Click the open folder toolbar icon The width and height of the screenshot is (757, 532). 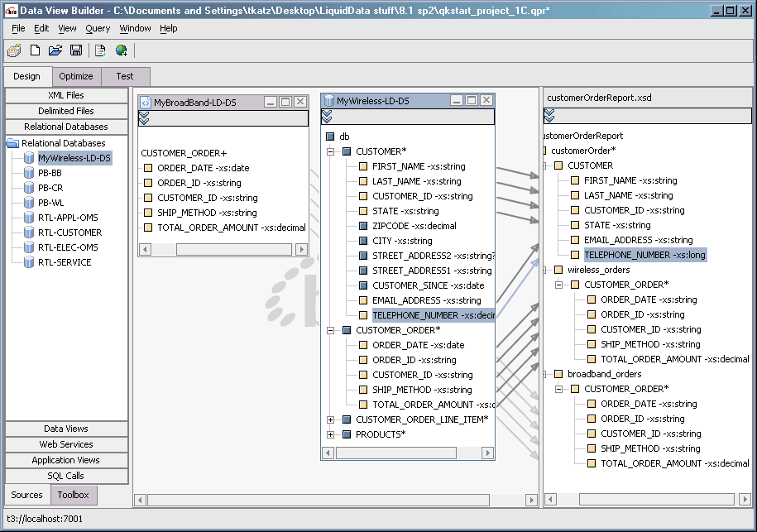tap(55, 50)
